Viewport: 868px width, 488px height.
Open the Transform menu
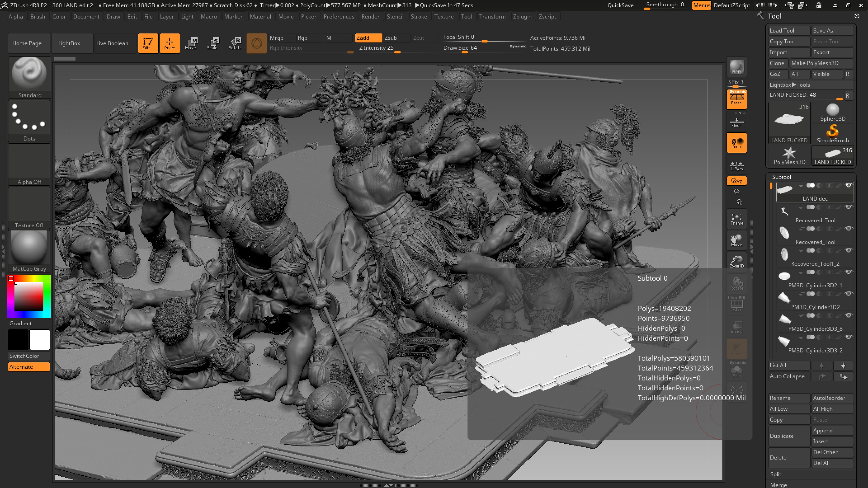tap(492, 16)
